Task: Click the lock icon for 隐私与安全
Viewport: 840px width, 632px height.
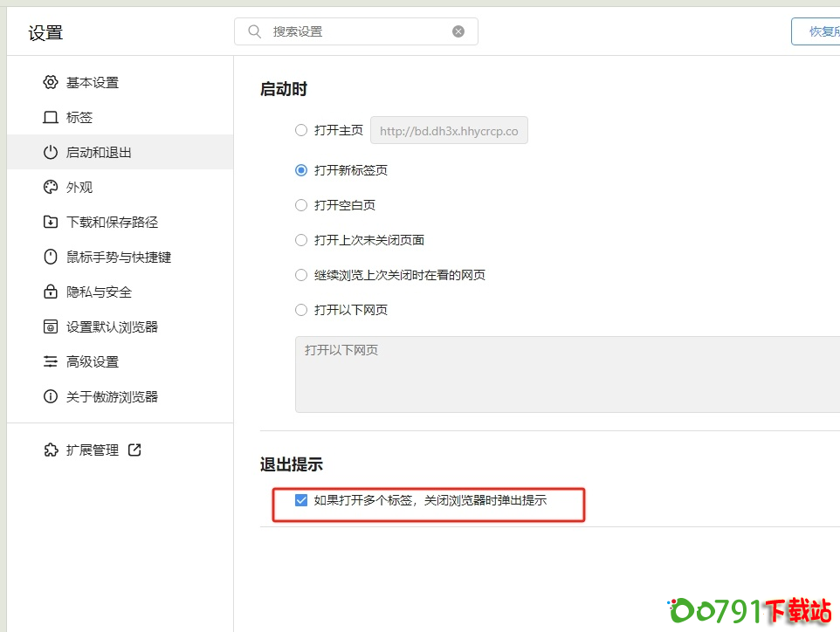Action: coord(50,292)
